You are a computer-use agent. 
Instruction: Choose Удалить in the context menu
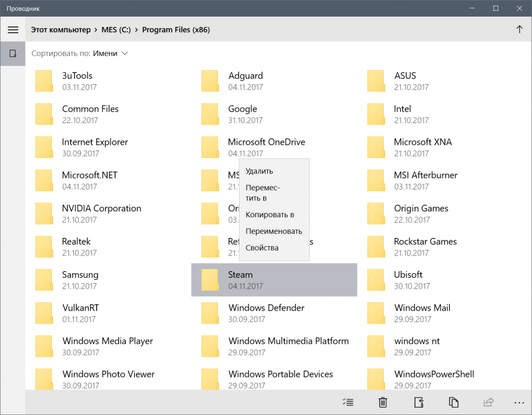(259, 171)
